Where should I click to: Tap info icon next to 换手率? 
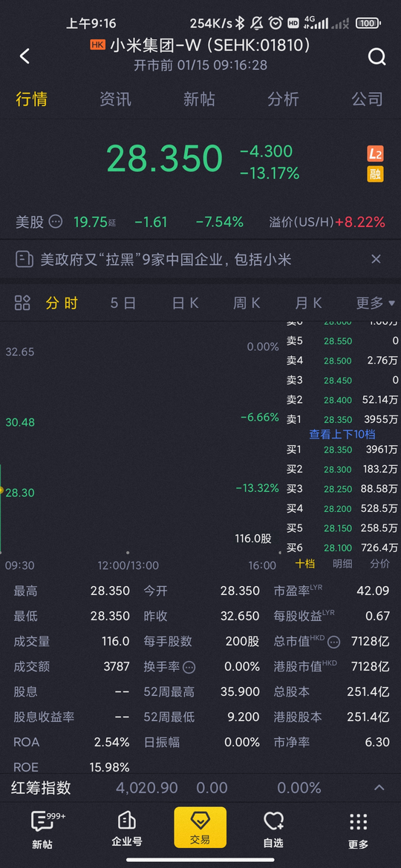click(x=189, y=666)
